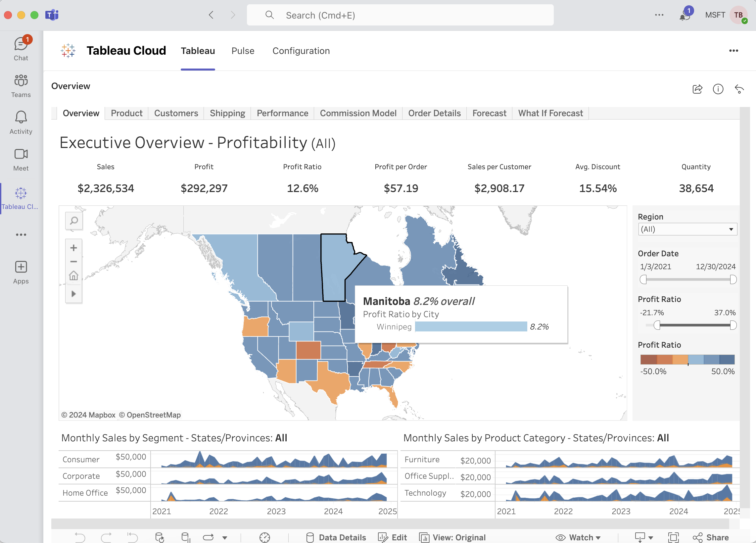This screenshot has width=756, height=543.
Task: Go forward using the forward arrow
Action: click(x=233, y=15)
